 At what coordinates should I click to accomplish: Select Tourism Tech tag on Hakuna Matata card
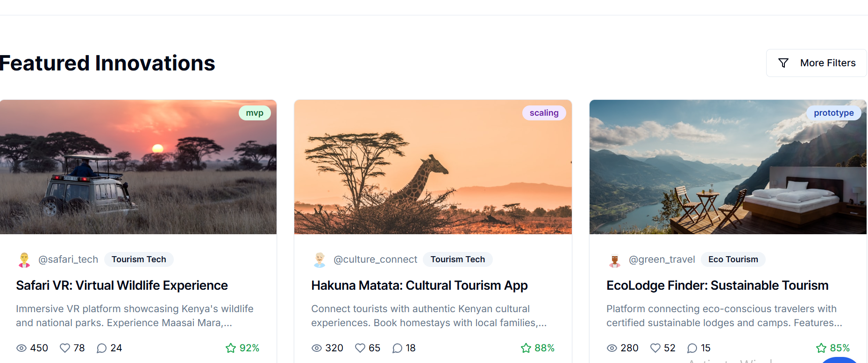[458, 259]
